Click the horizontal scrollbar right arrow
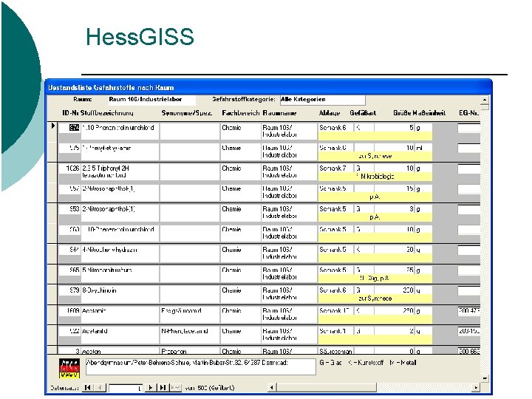Image resolution: width=532 pixels, height=399 pixels. (x=476, y=387)
